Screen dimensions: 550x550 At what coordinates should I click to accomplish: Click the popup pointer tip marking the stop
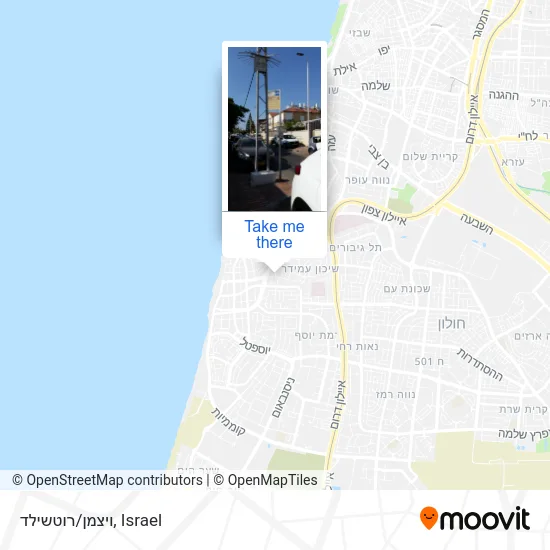274,270
